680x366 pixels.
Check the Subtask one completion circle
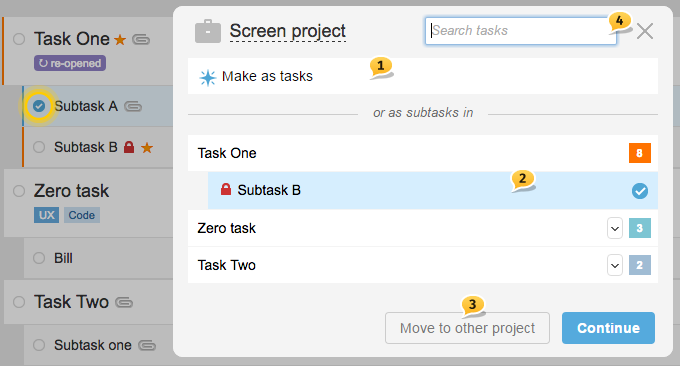click(39, 345)
